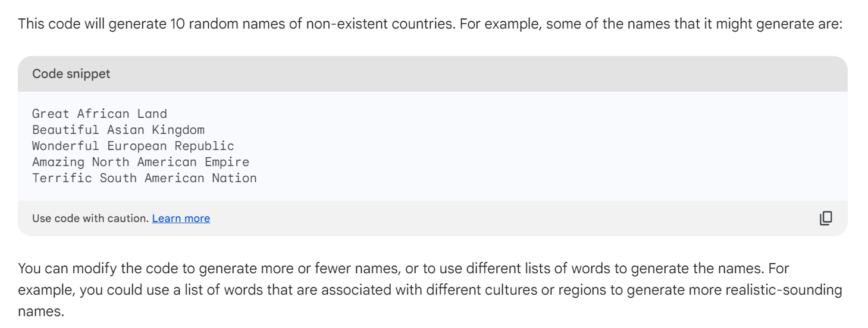Screen dimensions: 868x328
Task: Click the Code snippet header label
Action: pos(71,74)
